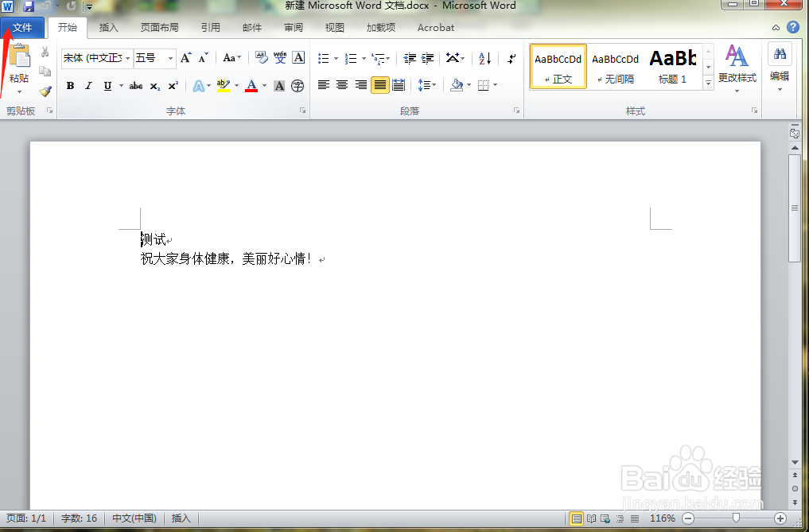Click the sort icon in the paragraph group
Screen dimensions: 809x532
pos(484,59)
